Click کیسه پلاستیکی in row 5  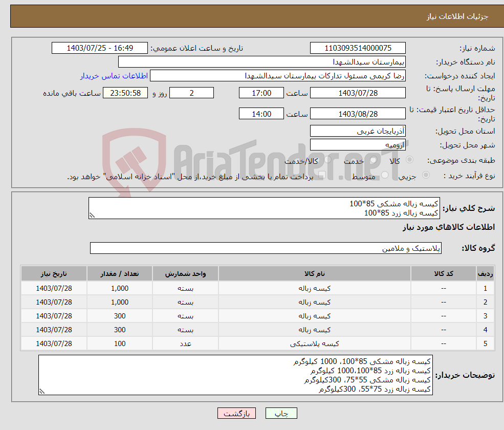coord(314,344)
